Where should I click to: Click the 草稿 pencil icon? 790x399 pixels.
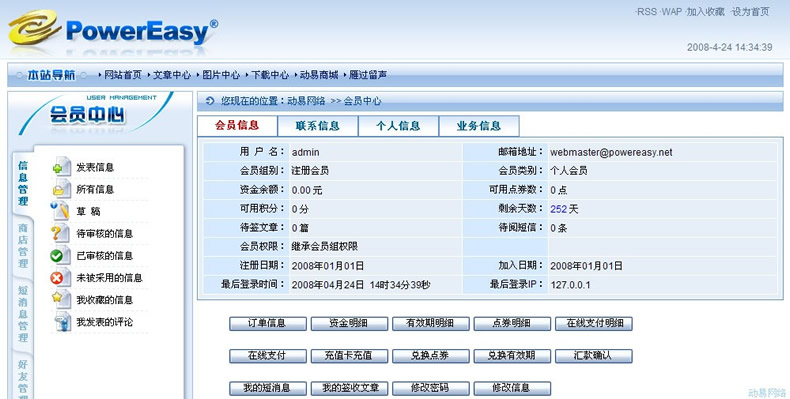point(60,211)
